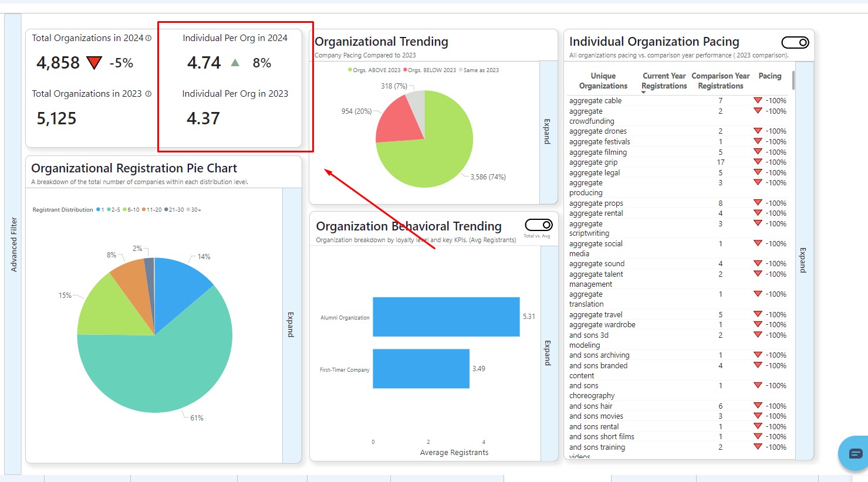This screenshot has width=868, height=482.
Task: Click the Alumni Organization bar
Action: 445,317
